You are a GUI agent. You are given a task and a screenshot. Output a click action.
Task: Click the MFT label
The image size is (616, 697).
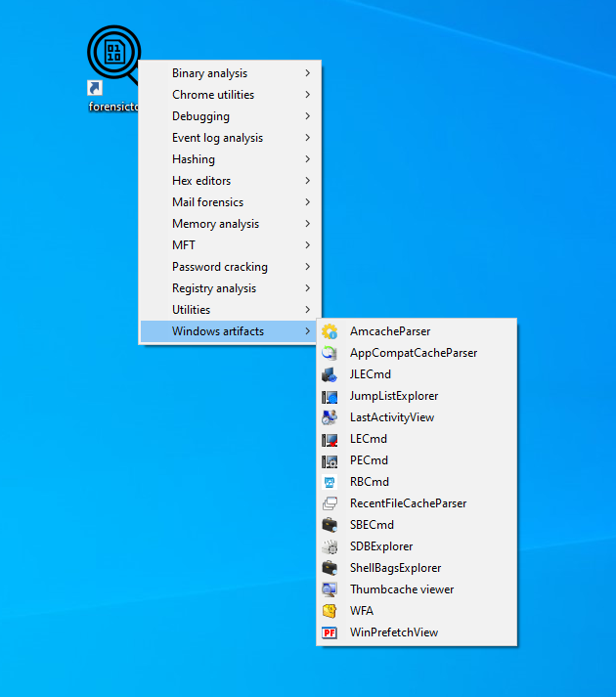click(x=183, y=245)
